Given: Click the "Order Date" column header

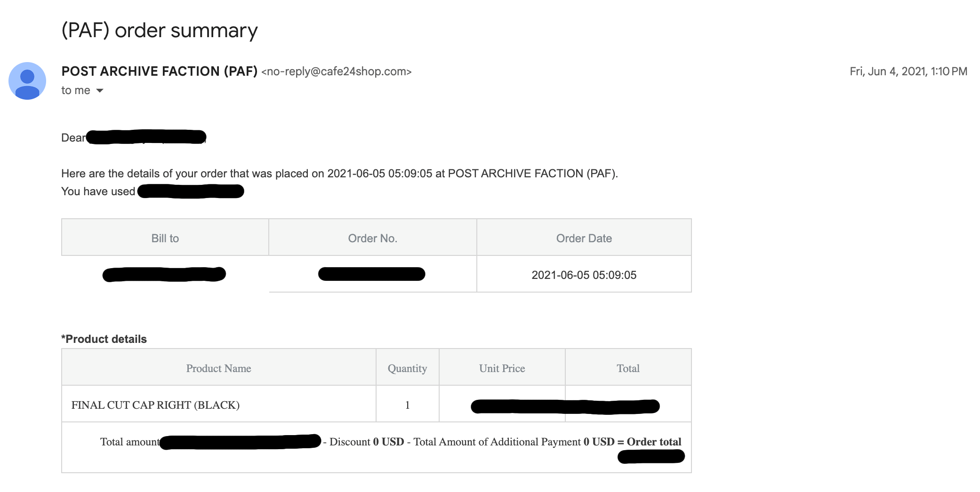Looking at the screenshot, I should point(584,238).
